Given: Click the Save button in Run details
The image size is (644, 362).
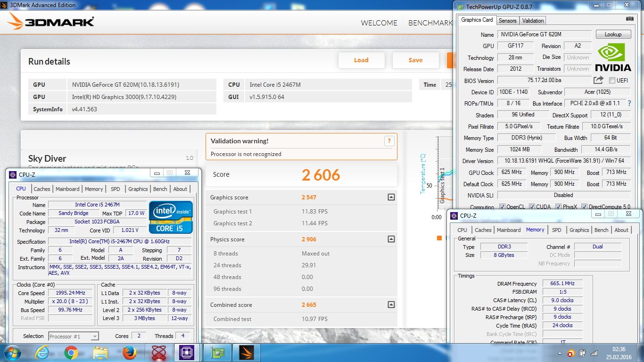Looking at the screenshot, I should click(415, 60).
